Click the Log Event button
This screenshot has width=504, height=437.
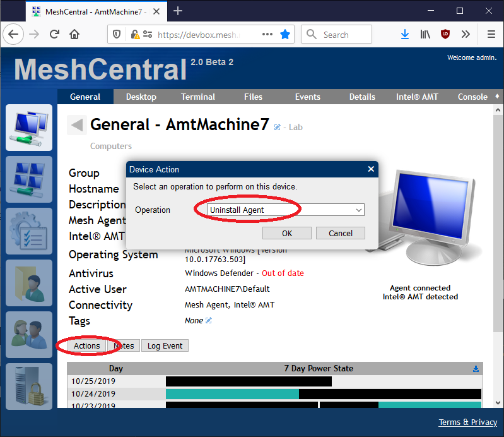click(165, 345)
